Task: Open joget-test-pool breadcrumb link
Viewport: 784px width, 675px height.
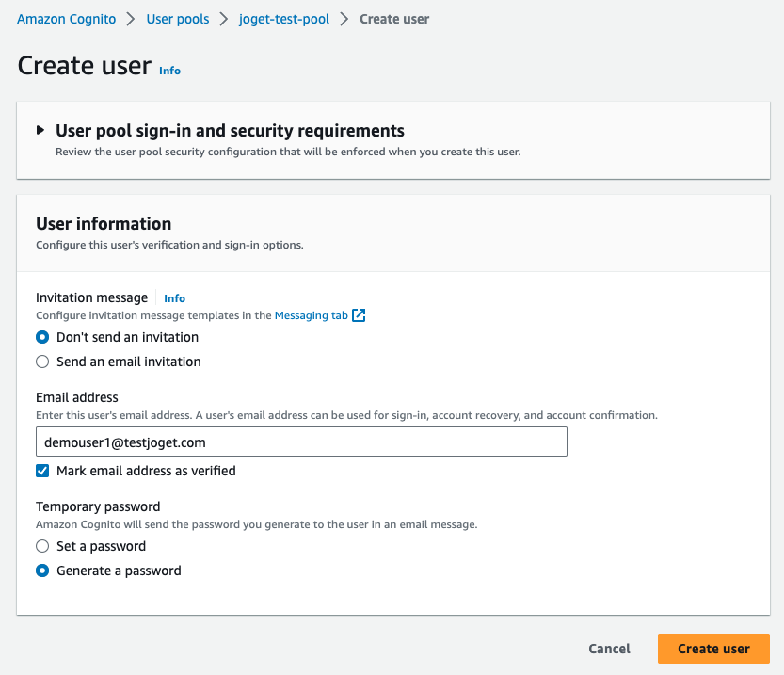Action: click(284, 19)
